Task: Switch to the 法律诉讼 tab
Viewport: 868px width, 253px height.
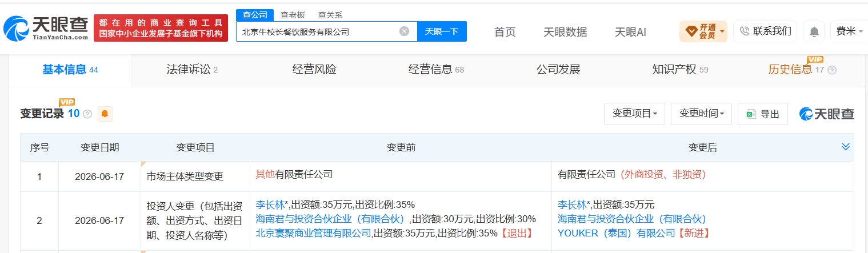Action: [x=192, y=70]
